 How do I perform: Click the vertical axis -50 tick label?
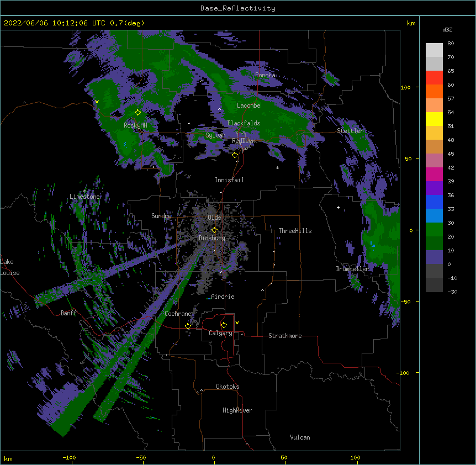(x=405, y=302)
